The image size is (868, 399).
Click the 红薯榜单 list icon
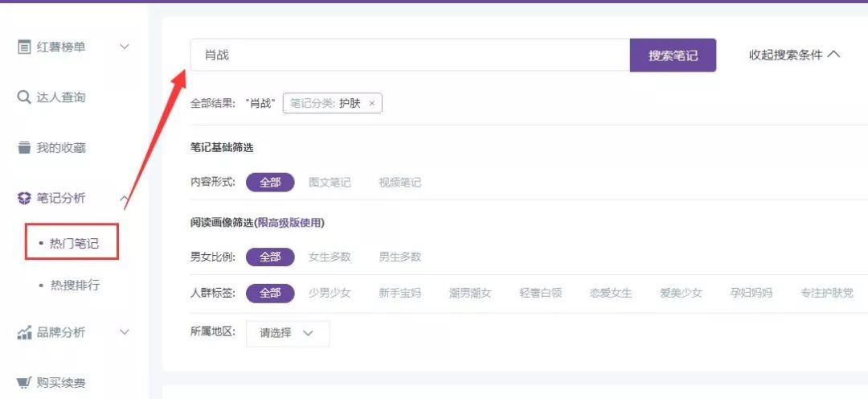tap(24, 47)
